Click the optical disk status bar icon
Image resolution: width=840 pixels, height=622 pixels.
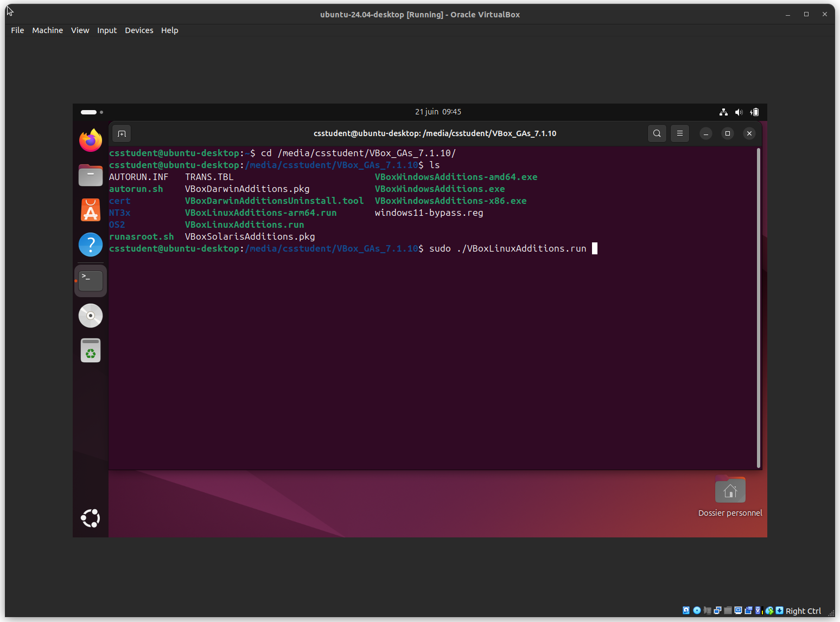click(697, 611)
